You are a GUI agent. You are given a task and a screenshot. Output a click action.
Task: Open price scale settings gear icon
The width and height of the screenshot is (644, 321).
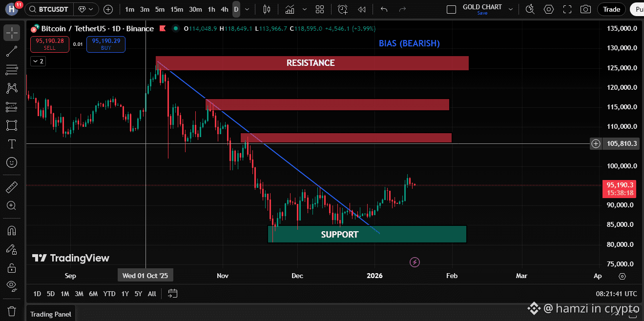click(622, 276)
